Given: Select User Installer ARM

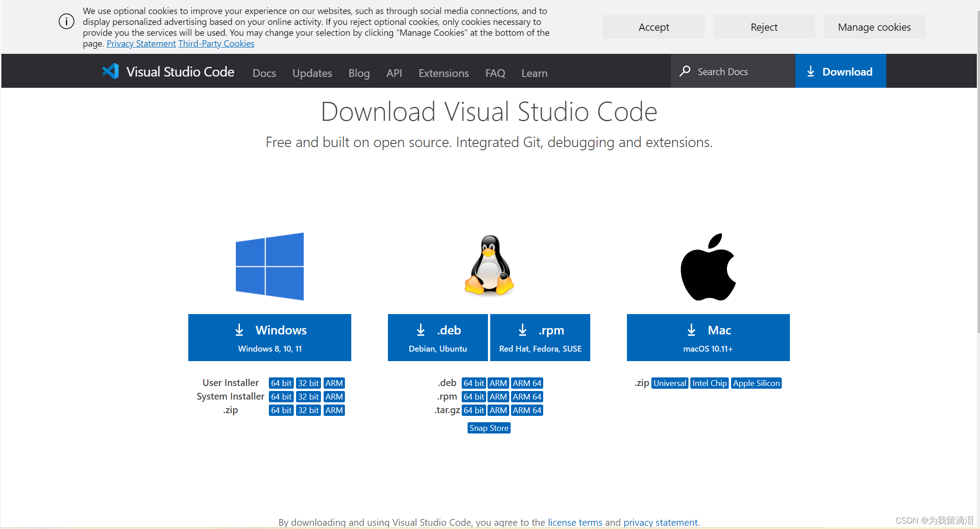Looking at the screenshot, I should 334,383.
